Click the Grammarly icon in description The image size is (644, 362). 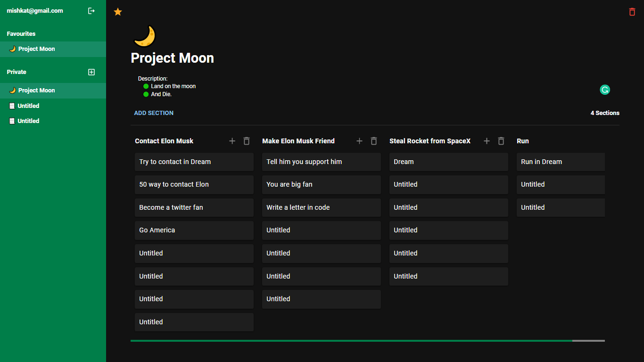tap(605, 90)
